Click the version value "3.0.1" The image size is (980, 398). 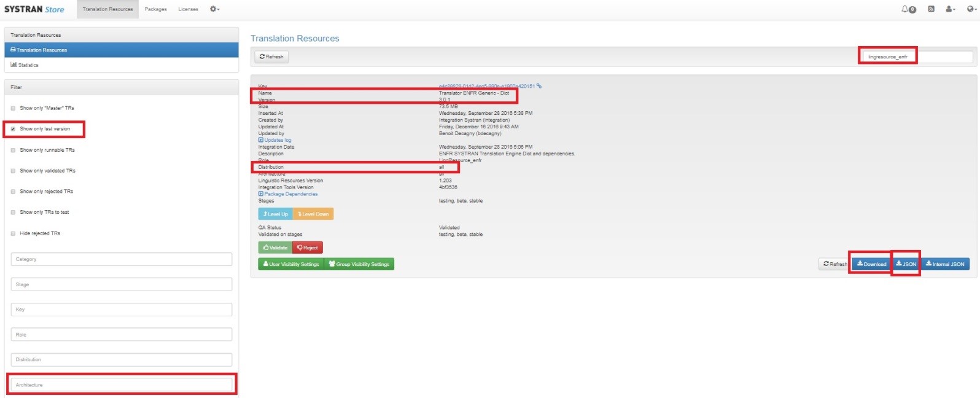[445, 99]
